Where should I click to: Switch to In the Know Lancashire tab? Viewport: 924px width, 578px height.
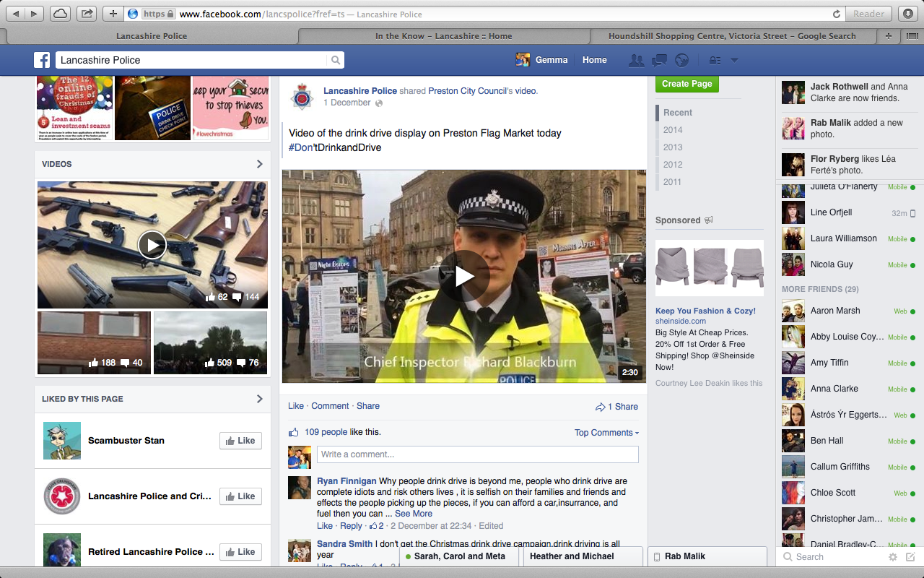coord(443,36)
